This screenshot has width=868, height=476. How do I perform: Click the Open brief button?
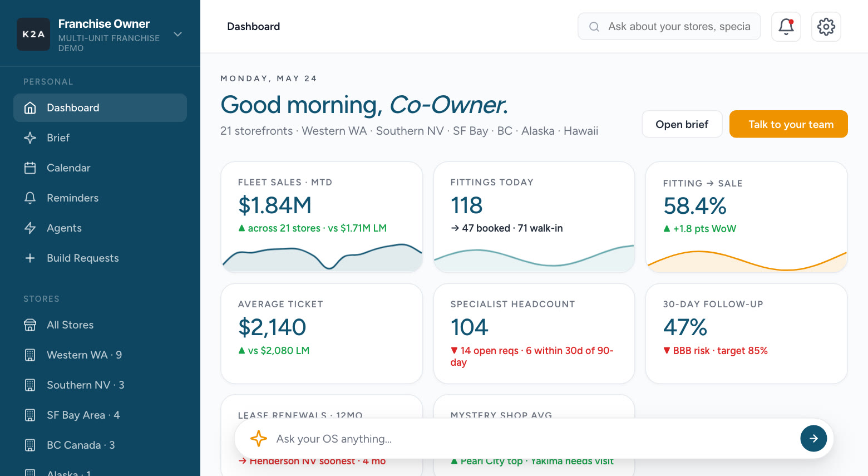click(682, 124)
